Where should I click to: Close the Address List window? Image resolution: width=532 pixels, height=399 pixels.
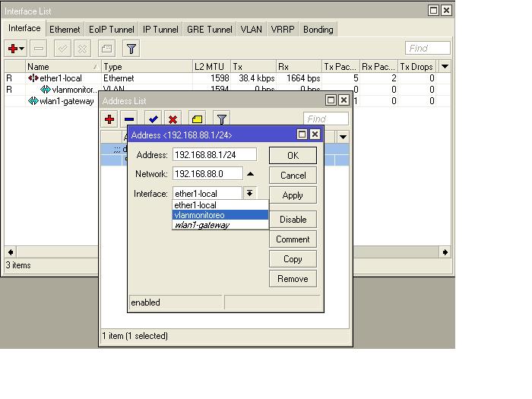pos(344,100)
